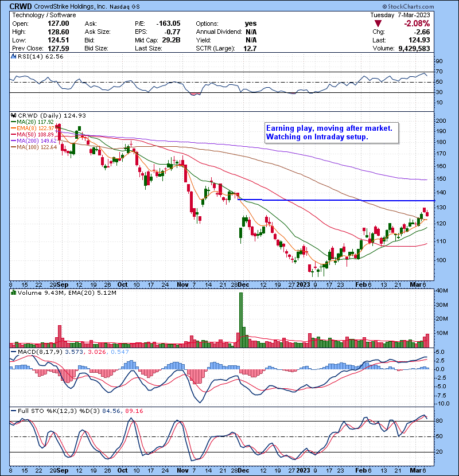Click the Nasdaq GS exchange label

point(125,7)
